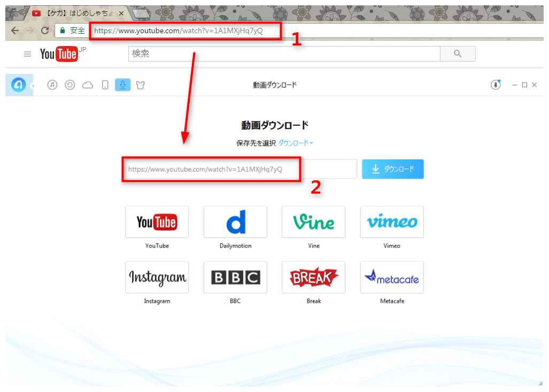Open the YouTube site tile
549x392 pixels.
pos(157,222)
